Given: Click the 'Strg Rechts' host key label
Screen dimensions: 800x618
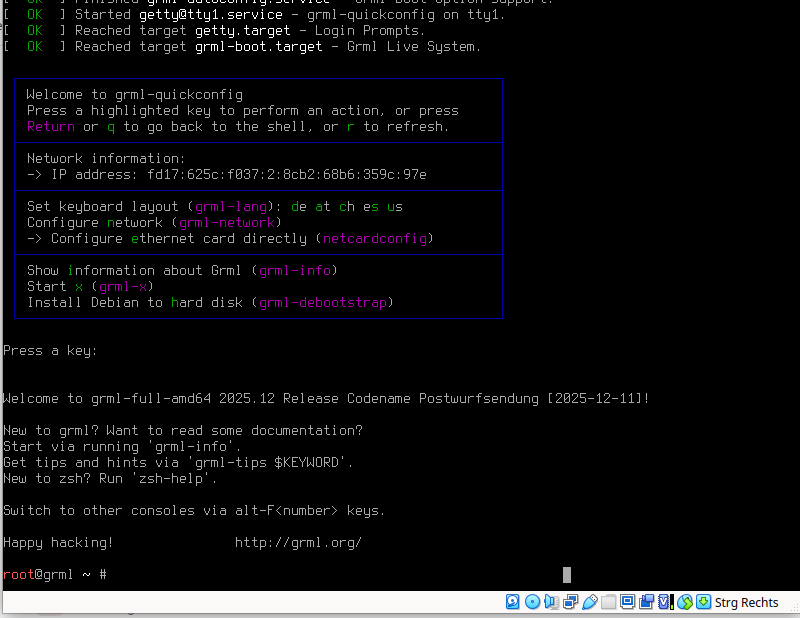Looking at the screenshot, I should (747, 602).
